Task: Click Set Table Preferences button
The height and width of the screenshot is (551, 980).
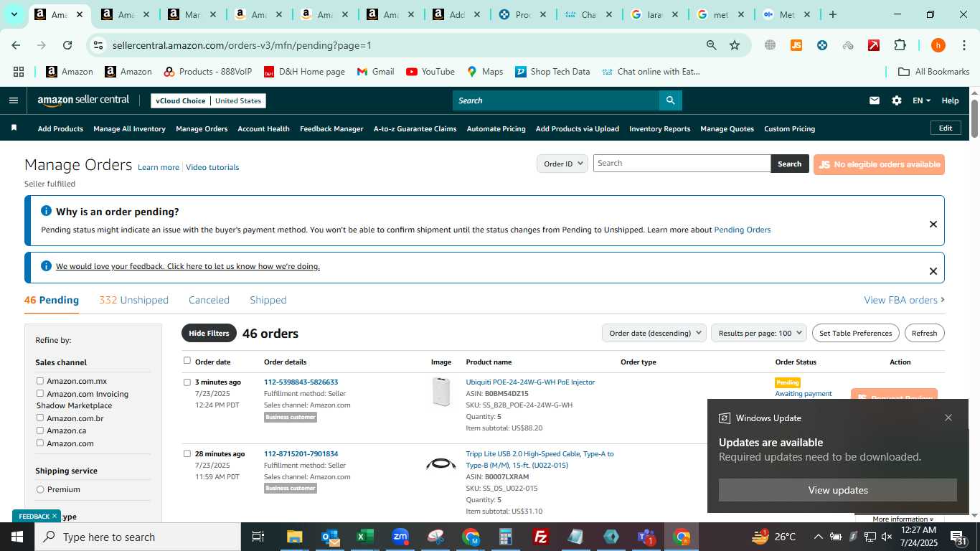Action: point(855,333)
